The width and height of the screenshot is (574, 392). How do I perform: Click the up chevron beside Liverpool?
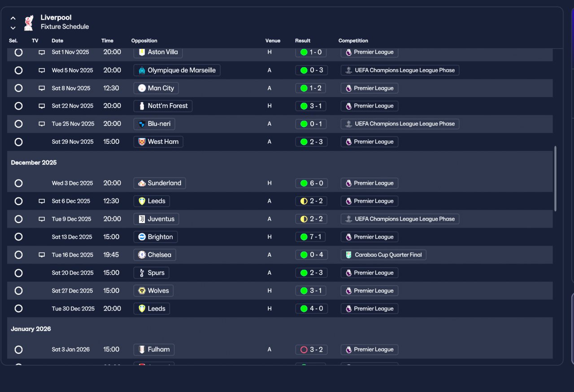pos(13,18)
